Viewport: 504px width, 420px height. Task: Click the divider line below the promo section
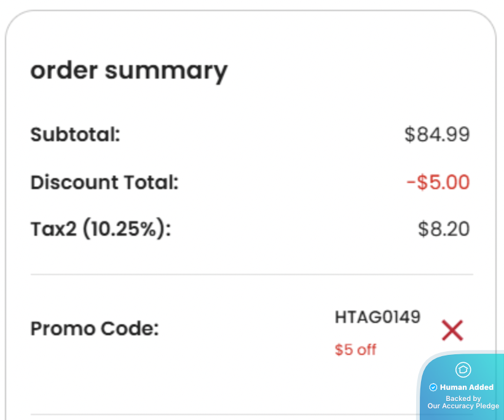tap(221, 414)
